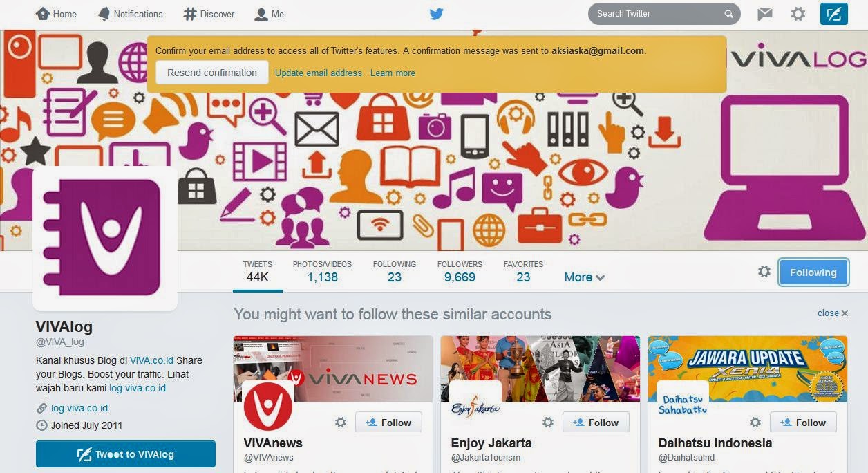Open gear options on Enjoy Jakarta card
The image size is (868, 473).
[548, 422]
